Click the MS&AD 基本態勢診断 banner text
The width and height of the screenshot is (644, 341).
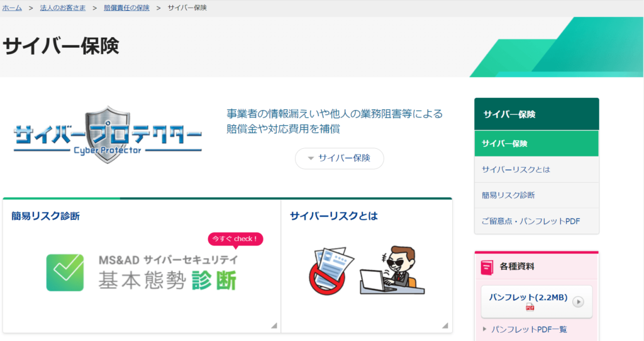(x=168, y=273)
